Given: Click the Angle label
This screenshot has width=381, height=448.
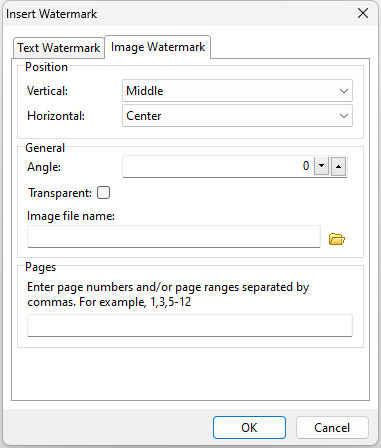Looking at the screenshot, I should click(x=44, y=167).
